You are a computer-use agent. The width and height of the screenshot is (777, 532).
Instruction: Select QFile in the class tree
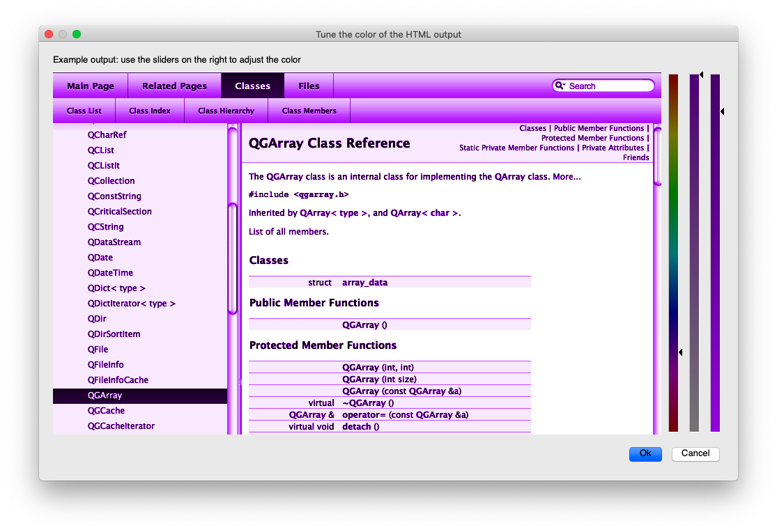(x=98, y=350)
